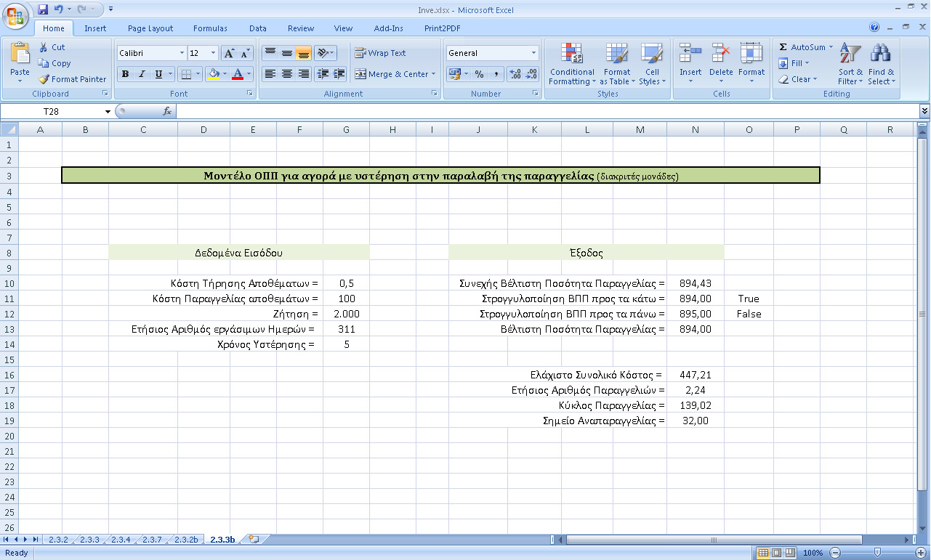Increase font size with Grow Font

click(x=229, y=53)
